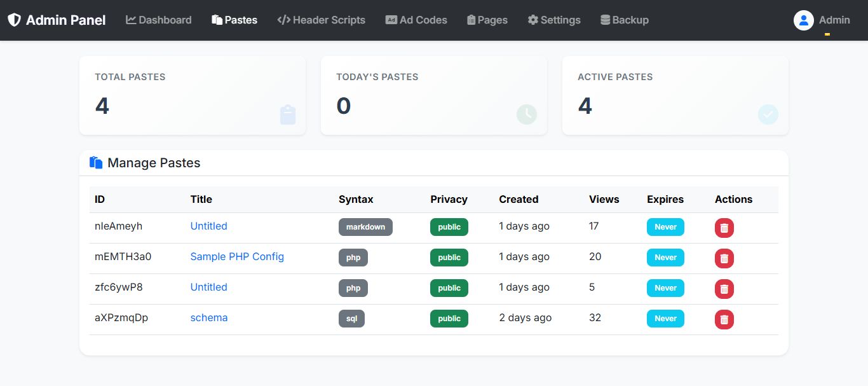
Task: Click the clipboard icon in Total Pastes card
Action: point(288,115)
